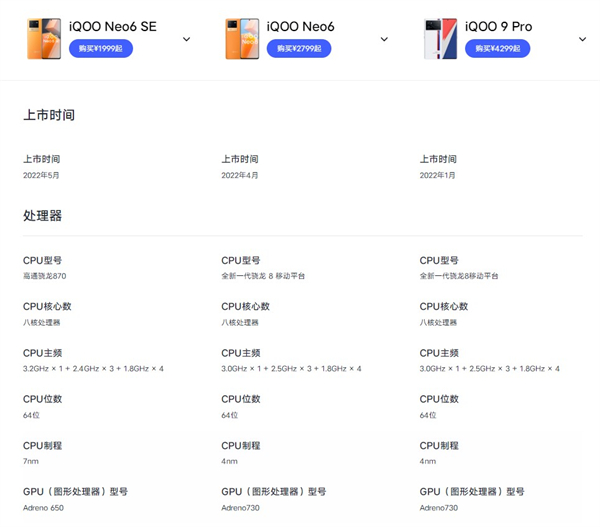Expand the iQOO Neo6 model selector chevron
This screenshot has height=527, width=600.
(x=384, y=39)
